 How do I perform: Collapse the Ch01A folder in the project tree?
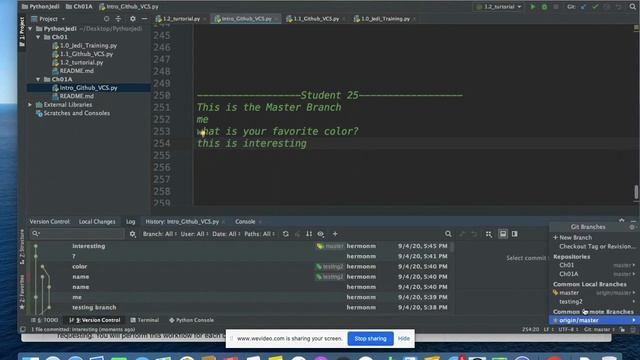tap(38, 79)
